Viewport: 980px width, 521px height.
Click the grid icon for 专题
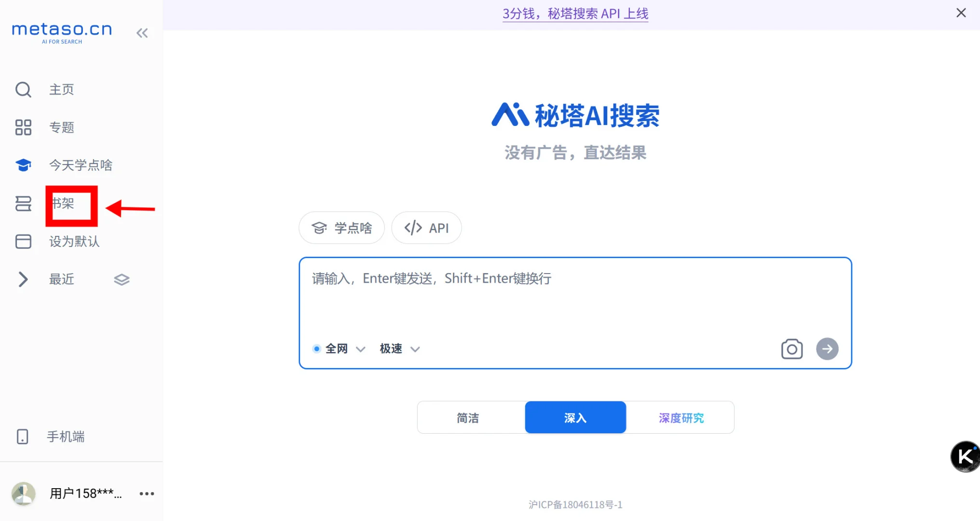[x=23, y=127]
